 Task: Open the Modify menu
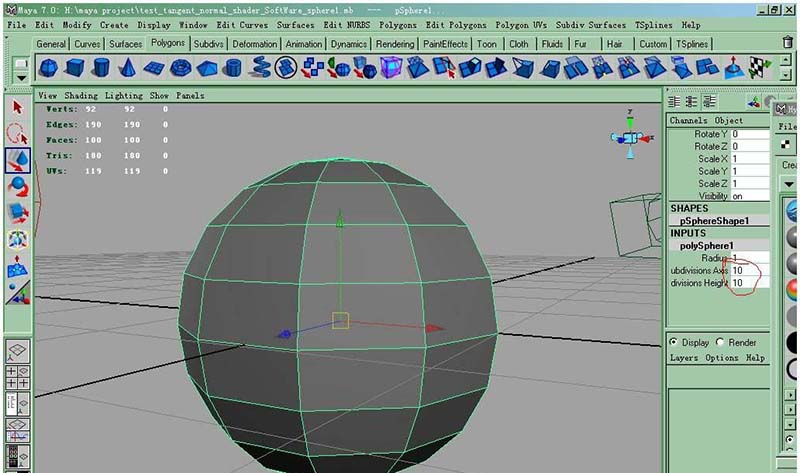[77, 24]
